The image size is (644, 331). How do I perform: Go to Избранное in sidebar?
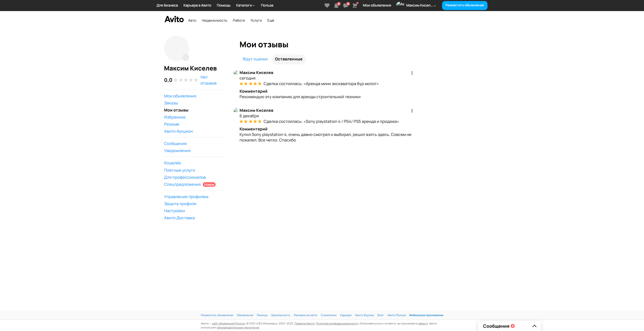175,117
